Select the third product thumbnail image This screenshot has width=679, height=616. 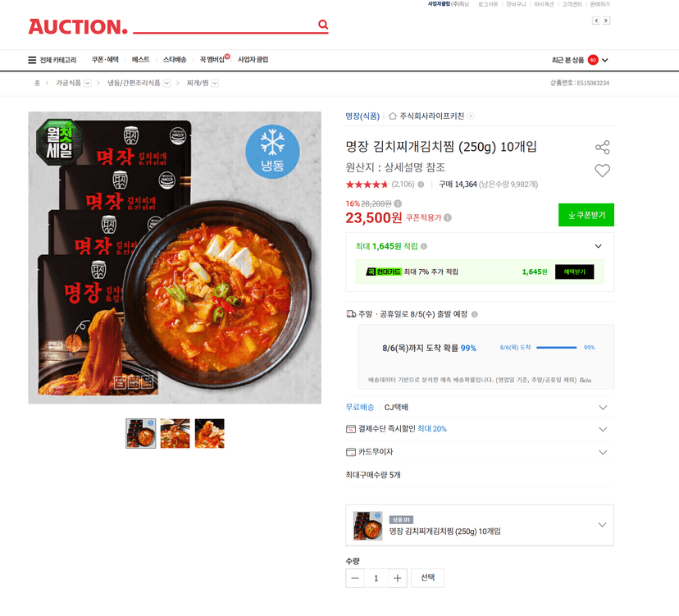click(x=210, y=433)
